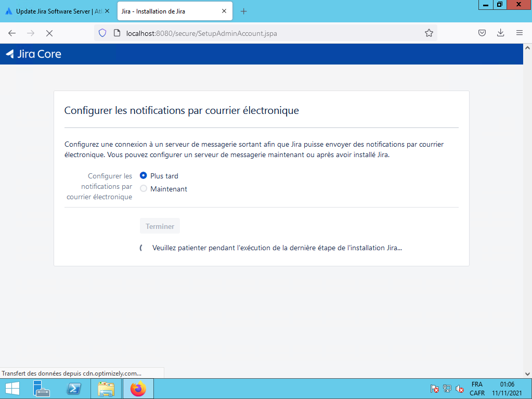Click the FRA CAFR language indicator
Image resolution: width=532 pixels, height=399 pixels.
point(477,389)
